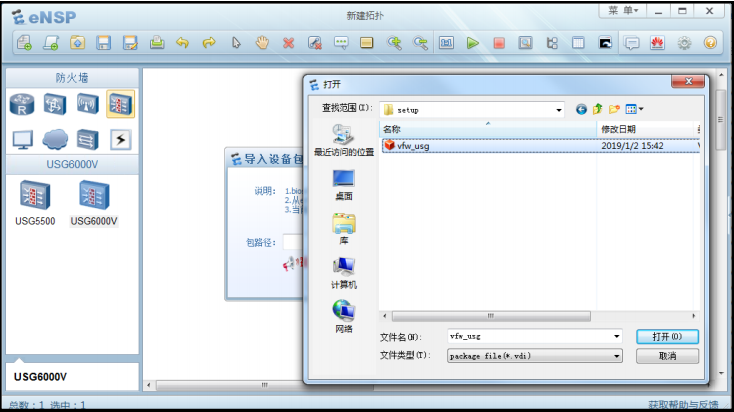Select the wireless WLAN device category icon
This screenshot has height=412, width=734.
coord(88,103)
